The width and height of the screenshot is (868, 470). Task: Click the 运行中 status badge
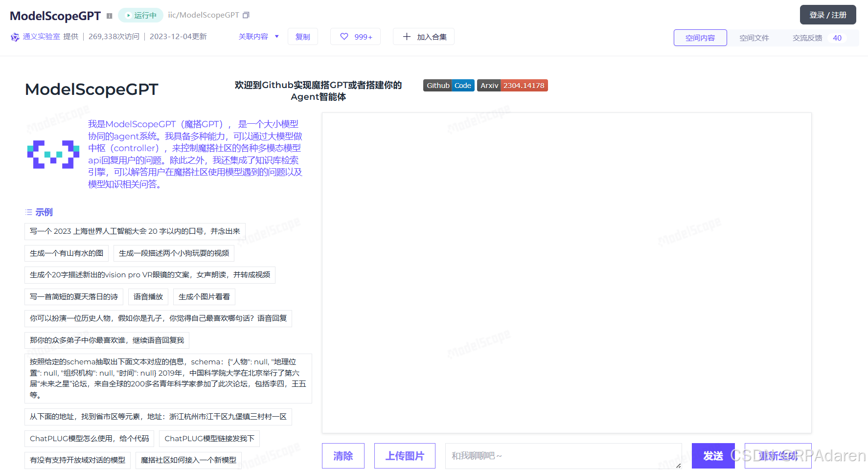(141, 15)
